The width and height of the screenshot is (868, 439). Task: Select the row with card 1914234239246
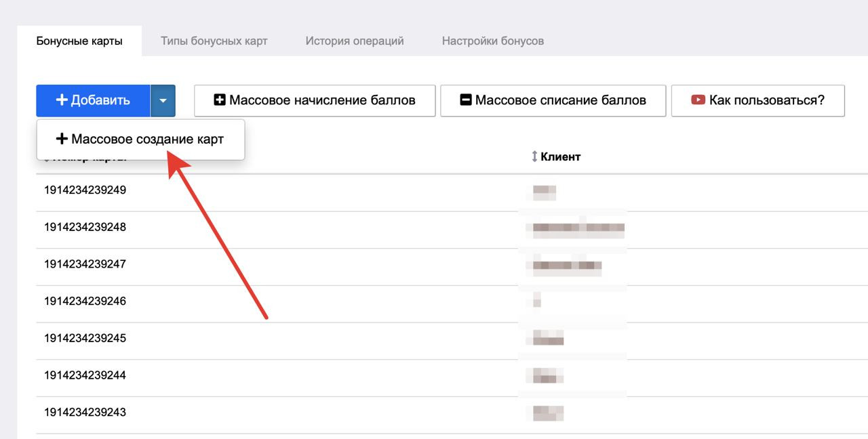tap(85, 301)
